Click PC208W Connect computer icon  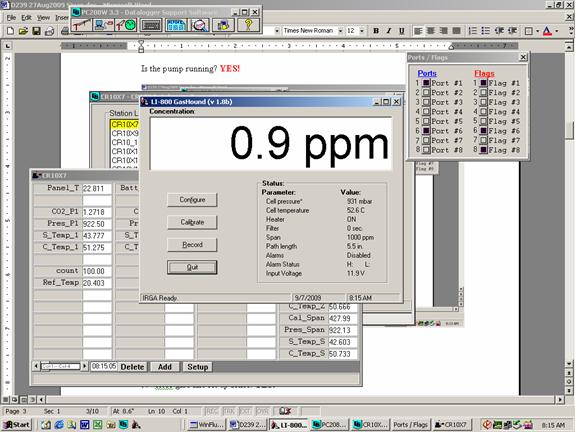pyautogui.click(x=104, y=25)
